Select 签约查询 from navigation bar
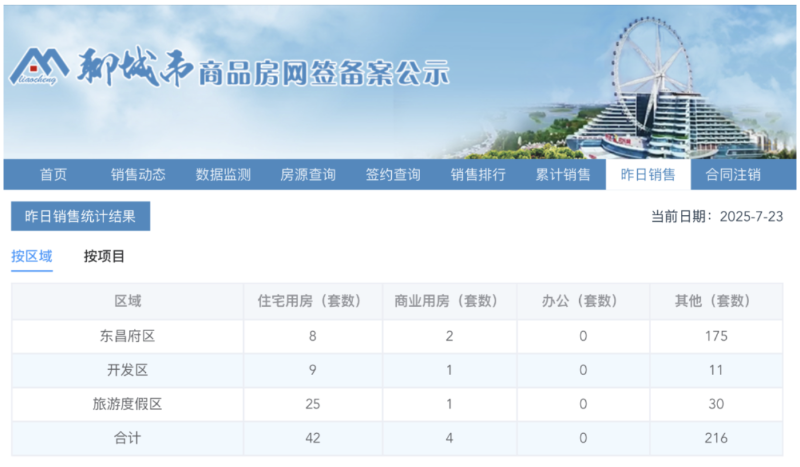 coord(393,175)
